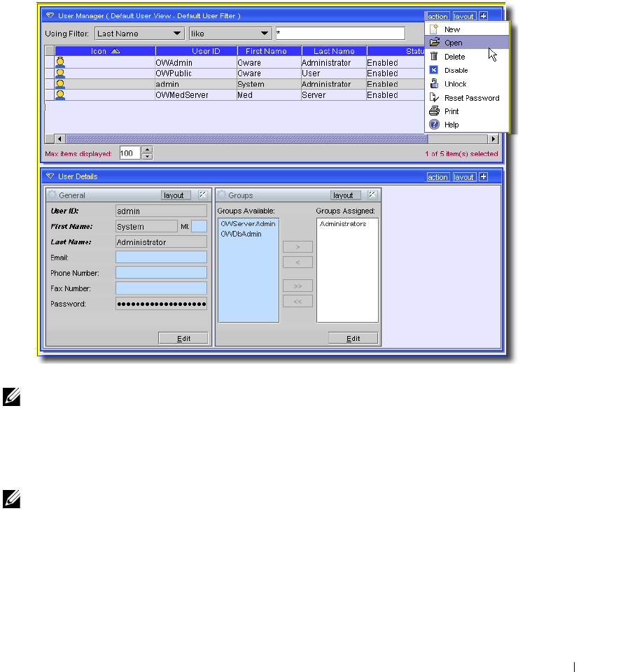Image resolution: width=630 pixels, height=672 pixels.
Task: Open User Details layout menu button
Action: [x=463, y=176]
